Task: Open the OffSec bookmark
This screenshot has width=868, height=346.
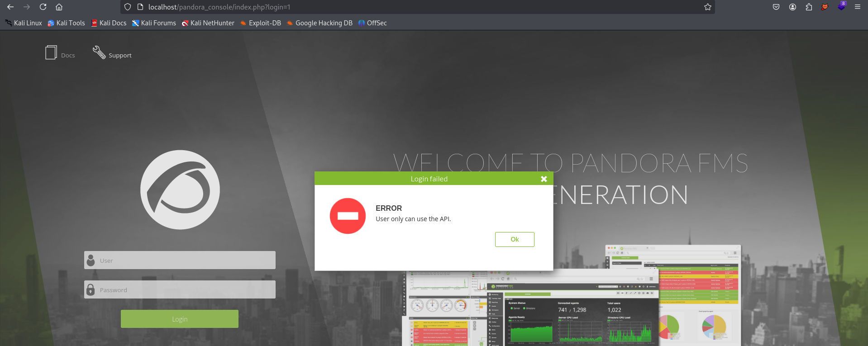Action: (372, 23)
